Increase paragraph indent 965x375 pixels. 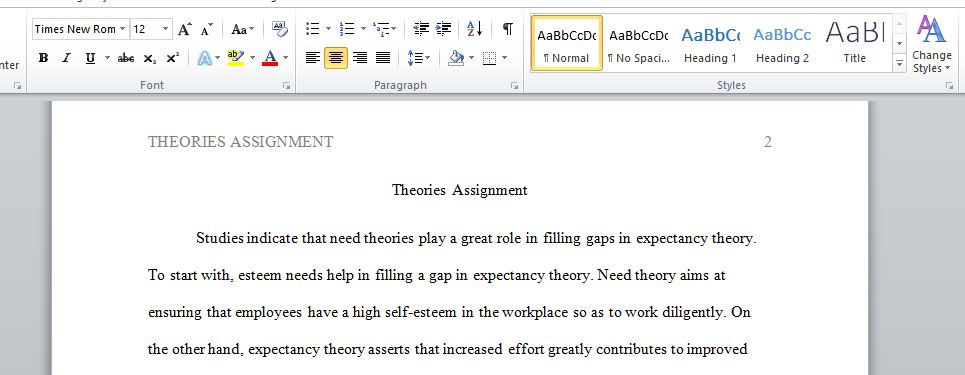(443, 28)
